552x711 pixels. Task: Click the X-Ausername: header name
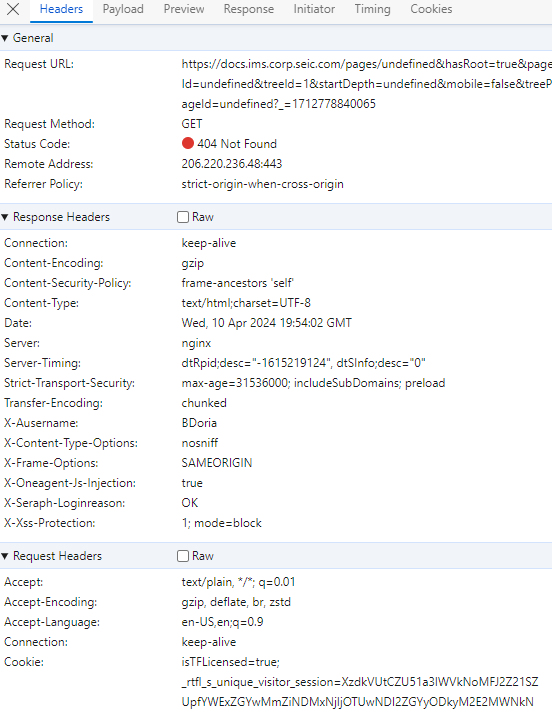click(41, 423)
